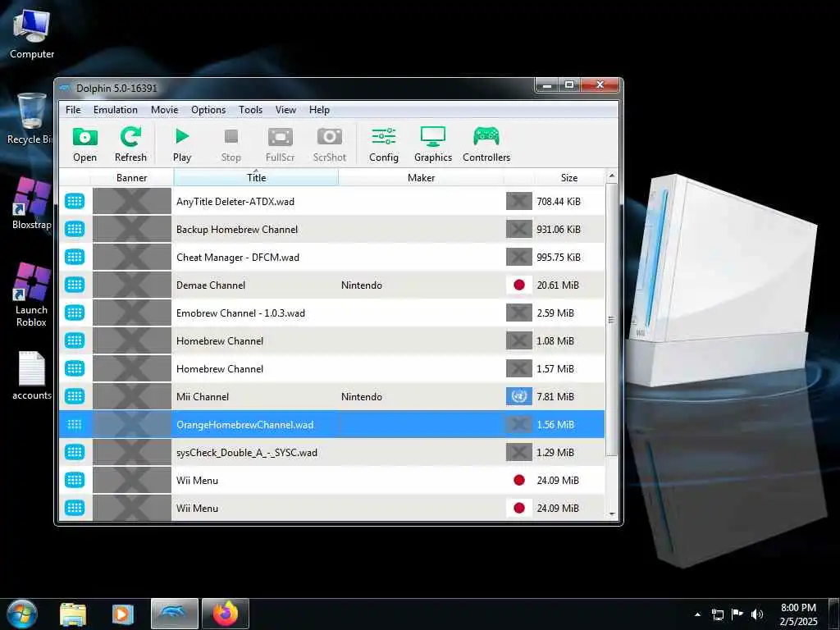
Task: Sort list by Title column header
Action: coord(256,178)
